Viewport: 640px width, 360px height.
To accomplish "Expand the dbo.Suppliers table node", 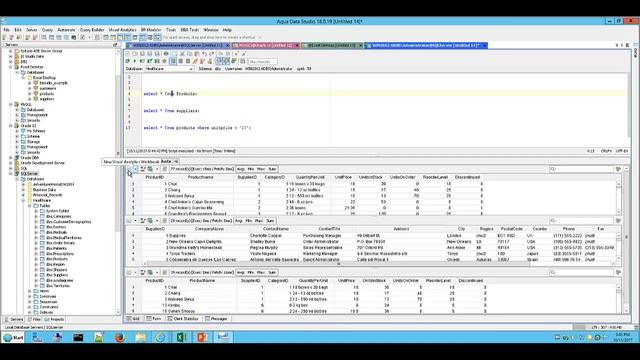I will pyautogui.click(x=36, y=275).
